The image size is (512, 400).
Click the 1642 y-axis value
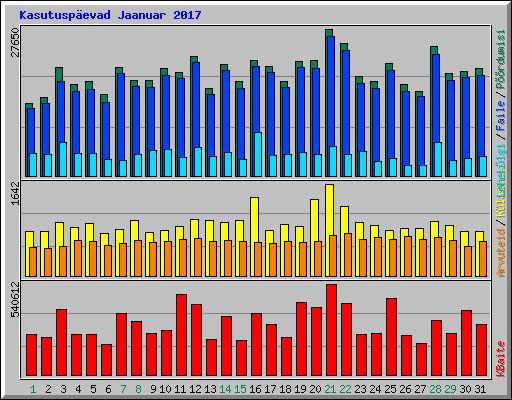pyautogui.click(x=16, y=193)
